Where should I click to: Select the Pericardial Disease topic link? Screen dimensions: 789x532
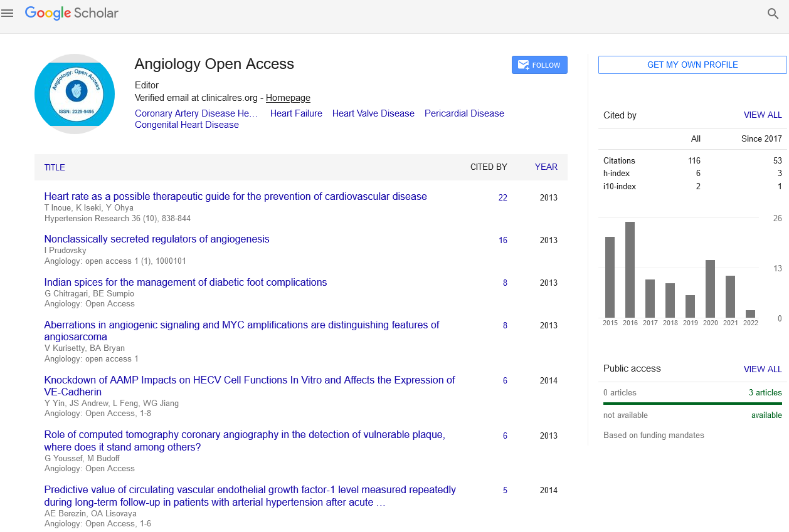click(464, 113)
